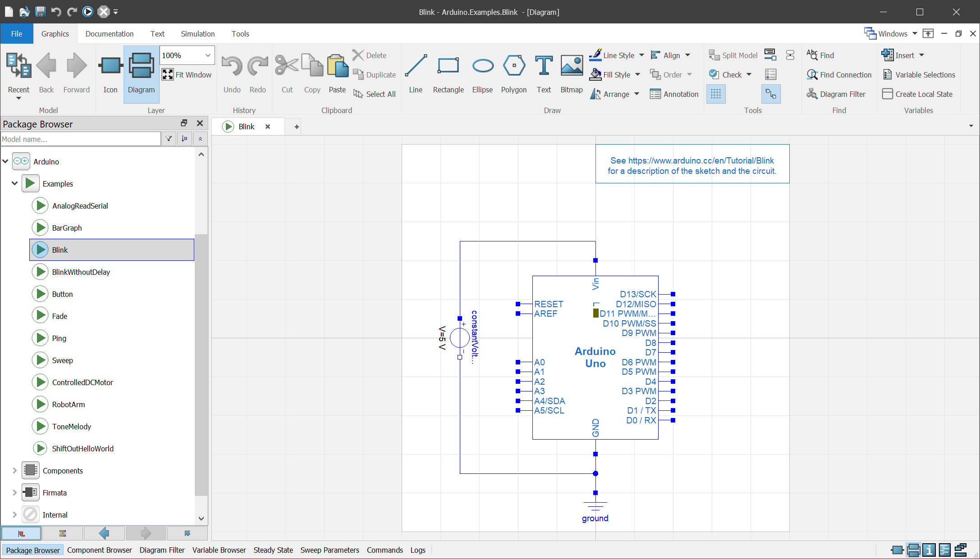
Task: Toggle the connection mode tool button
Action: point(770,94)
